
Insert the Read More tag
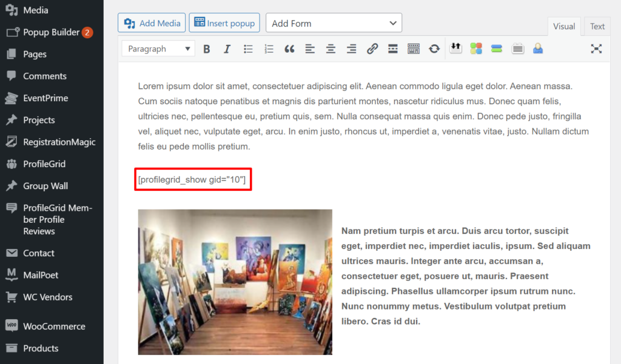[x=392, y=49]
